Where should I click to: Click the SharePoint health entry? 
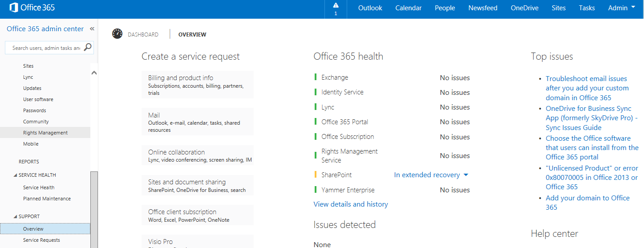coord(336,175)
